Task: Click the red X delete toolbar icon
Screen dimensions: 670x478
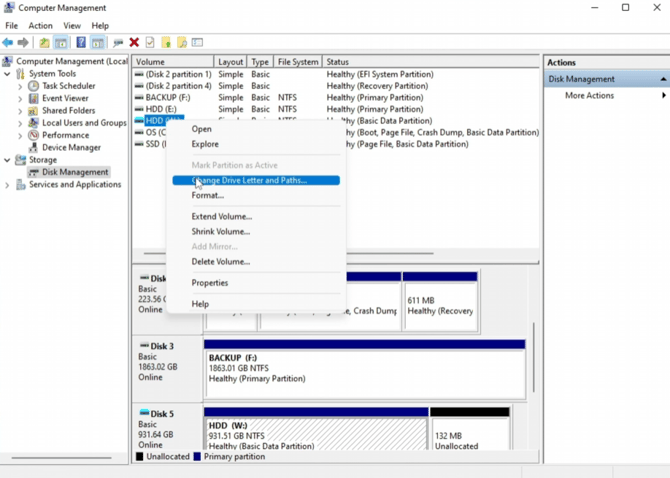Action: coord(134,43)
